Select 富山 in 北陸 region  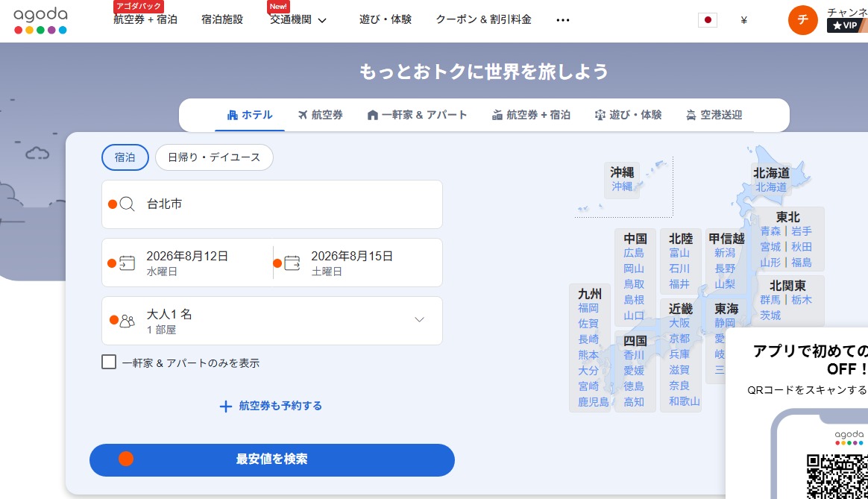click(x=679, y=253)
